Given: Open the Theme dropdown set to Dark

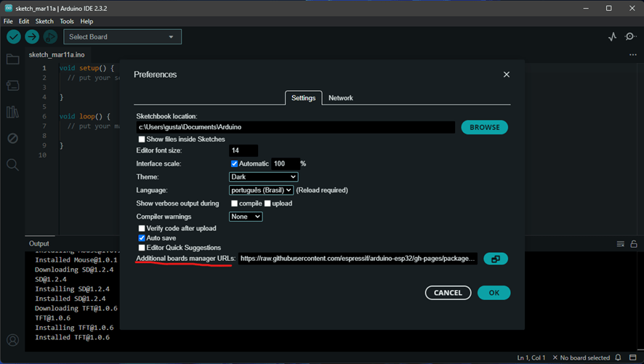Looking at the screenshot, I should (x=263, y=177).
